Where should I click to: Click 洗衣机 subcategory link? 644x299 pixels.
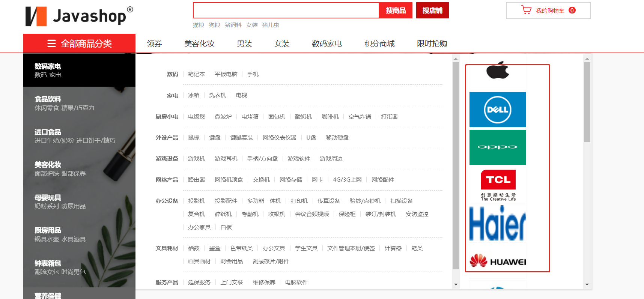click(x=218, y=95)
